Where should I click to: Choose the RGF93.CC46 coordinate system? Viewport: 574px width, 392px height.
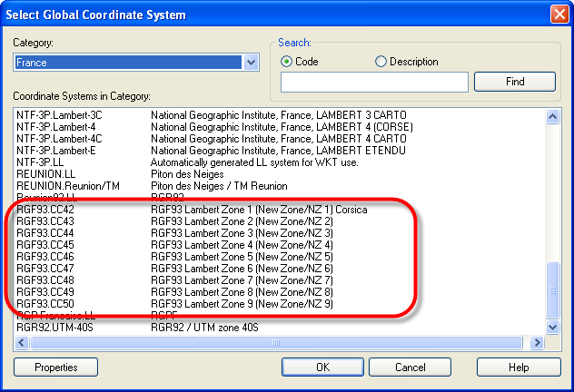point(45,257)
